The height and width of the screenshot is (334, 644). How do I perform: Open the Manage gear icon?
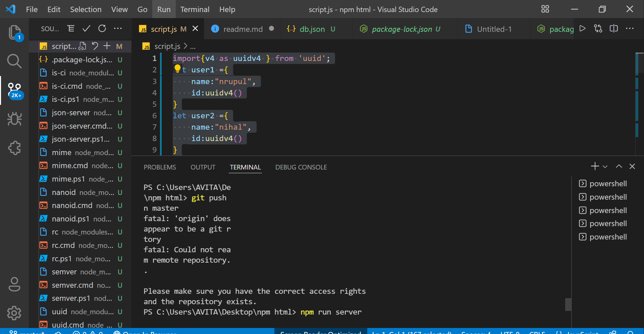coord(14,313)
